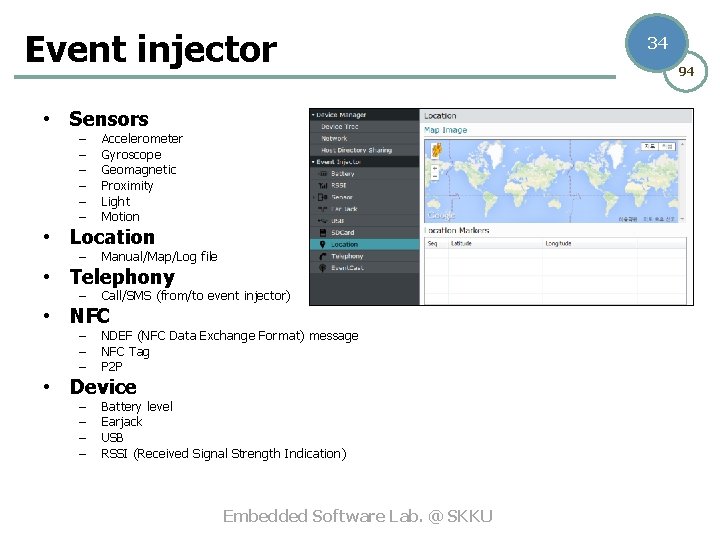Click the Ear Jack icon
Image resolution: width=720 pixels, height=540 pixels.
[323, 209]
